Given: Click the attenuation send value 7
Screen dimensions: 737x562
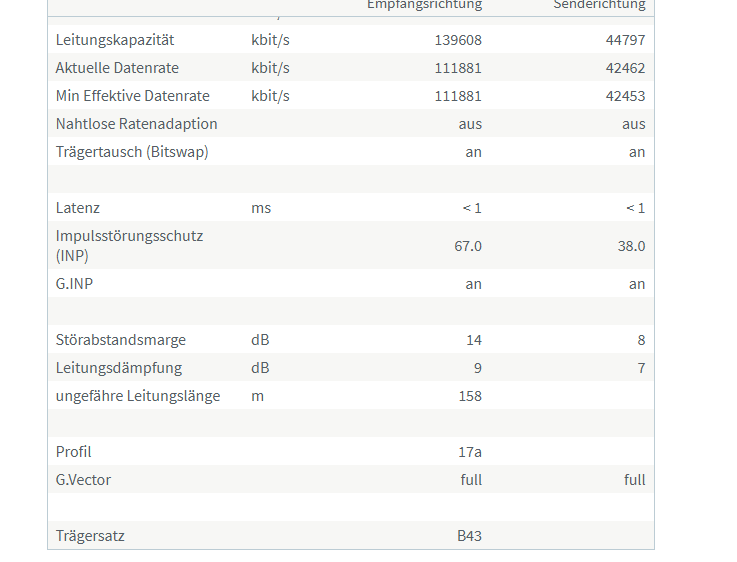Looking at the screenshot, I should point(641,368).
